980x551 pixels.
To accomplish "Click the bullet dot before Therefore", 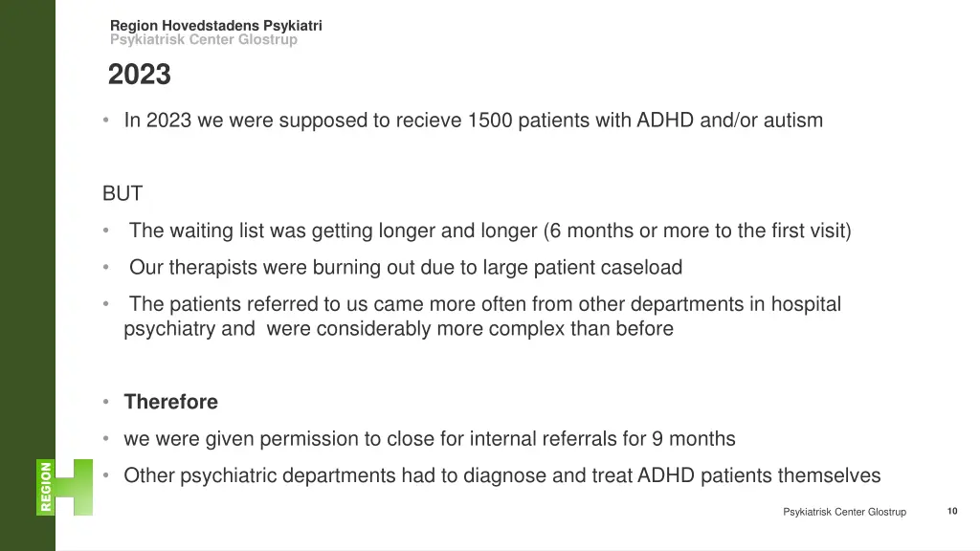I will 106,402.
